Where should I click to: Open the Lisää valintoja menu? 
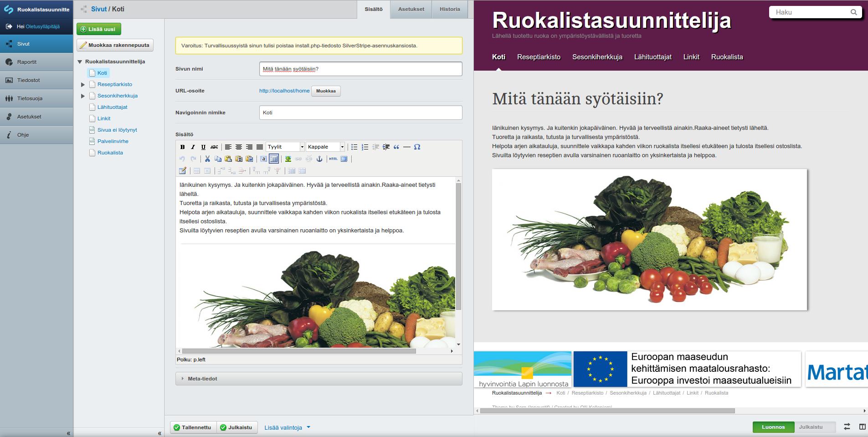(x=287, y=427)
